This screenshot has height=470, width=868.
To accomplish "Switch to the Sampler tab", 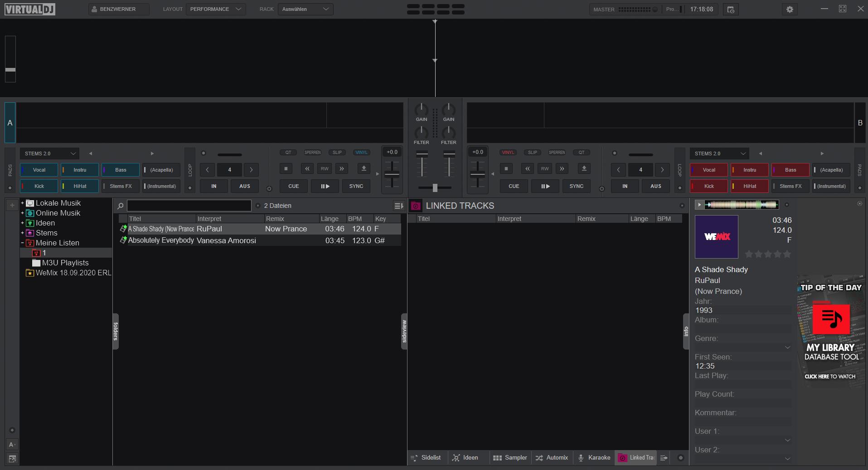I will coord(510,458).
